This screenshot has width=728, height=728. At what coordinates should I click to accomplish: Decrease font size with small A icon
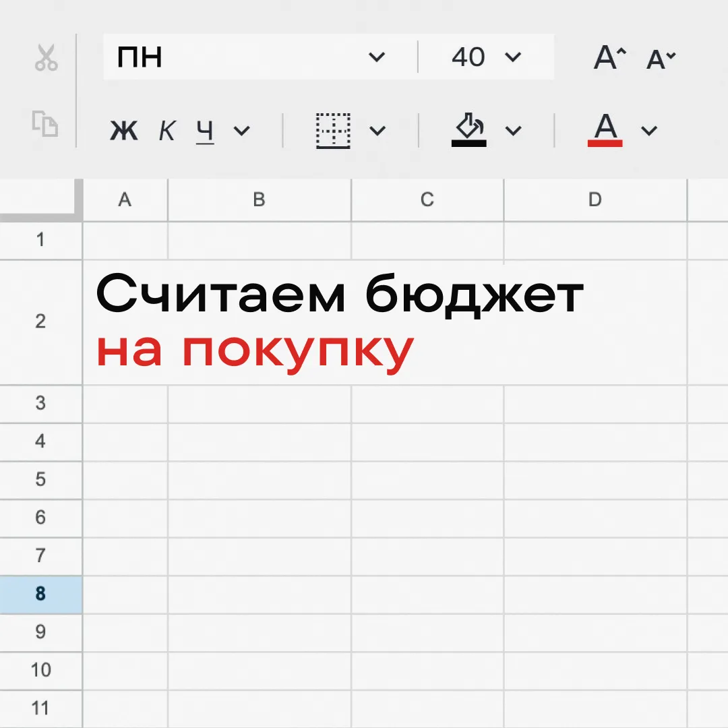(661, 59)
